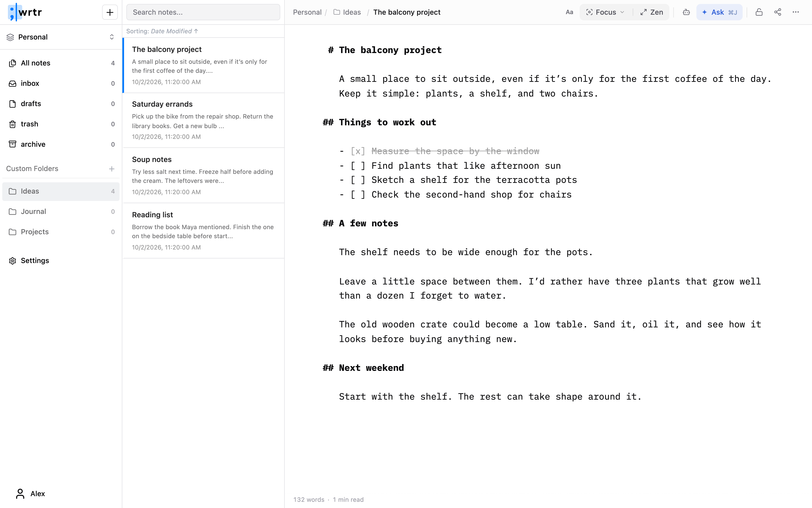
Task: Open the trash folder
Action: (61, 124)
